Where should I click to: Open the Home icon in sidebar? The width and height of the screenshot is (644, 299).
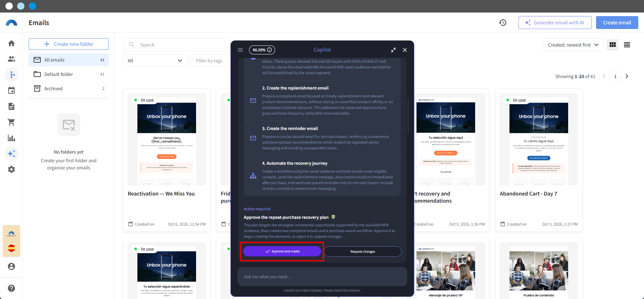11,43
